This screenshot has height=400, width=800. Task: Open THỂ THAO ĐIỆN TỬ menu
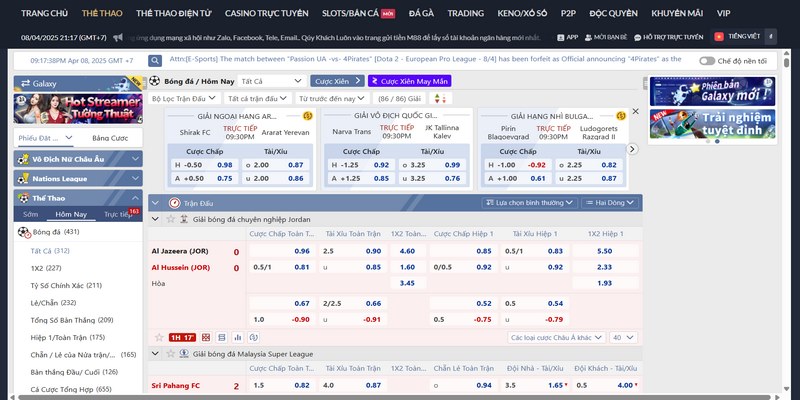tap(173, 13)
